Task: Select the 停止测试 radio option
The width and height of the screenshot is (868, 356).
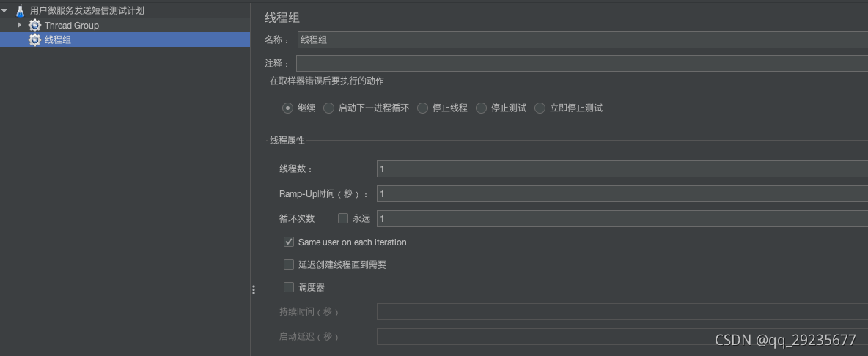Action: 481,108
